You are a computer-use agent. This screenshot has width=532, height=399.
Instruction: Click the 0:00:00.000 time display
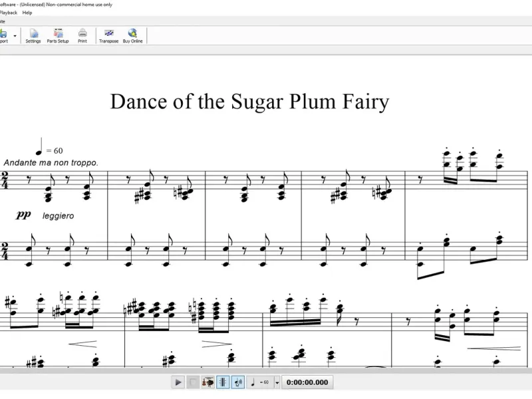[x=307, y=382]
